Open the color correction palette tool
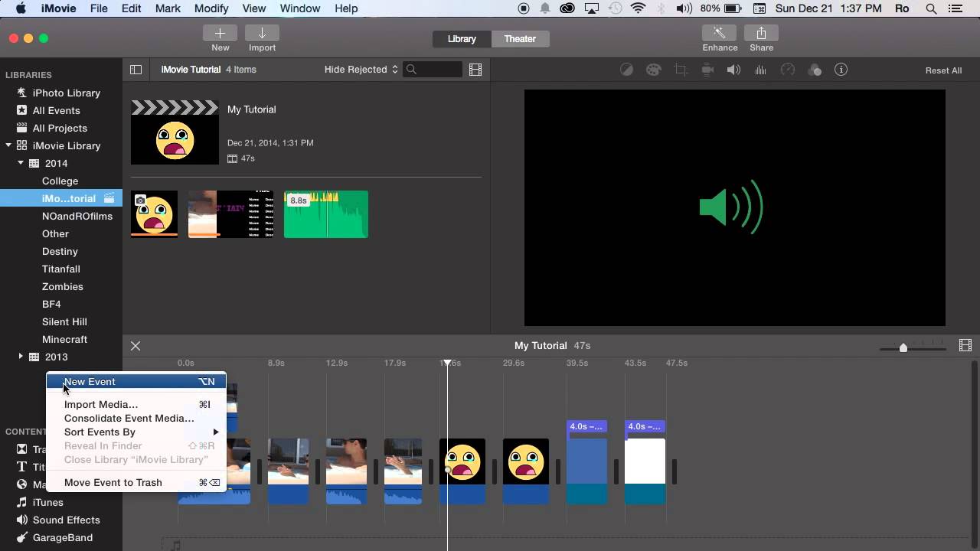The width and height of the screenshot is (980, 551). [653, 70]
